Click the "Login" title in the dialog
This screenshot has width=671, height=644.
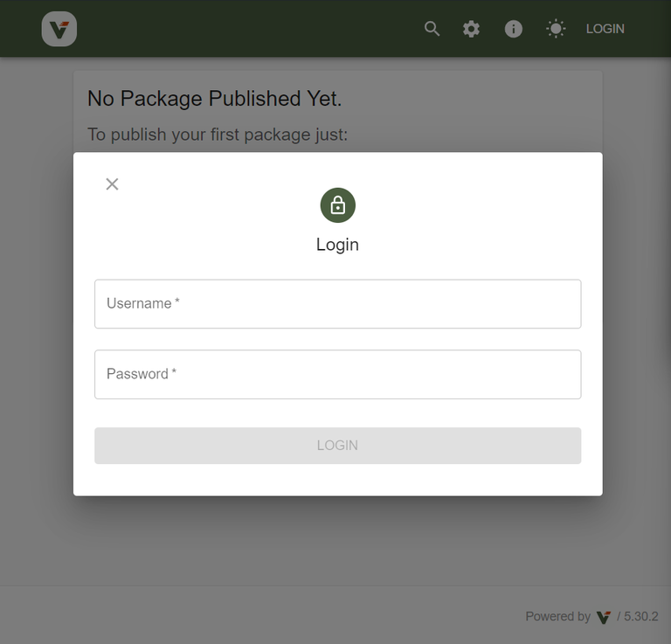click(x=337, y=245)
